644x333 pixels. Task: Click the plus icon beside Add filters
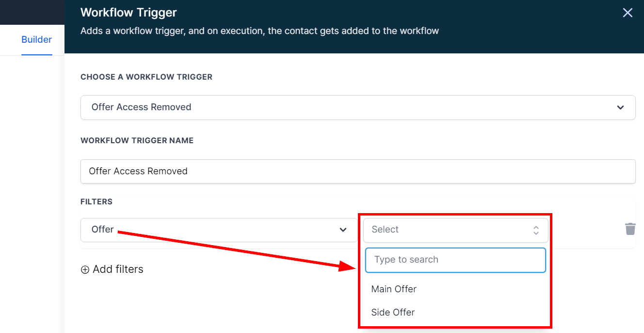[85, 269]
